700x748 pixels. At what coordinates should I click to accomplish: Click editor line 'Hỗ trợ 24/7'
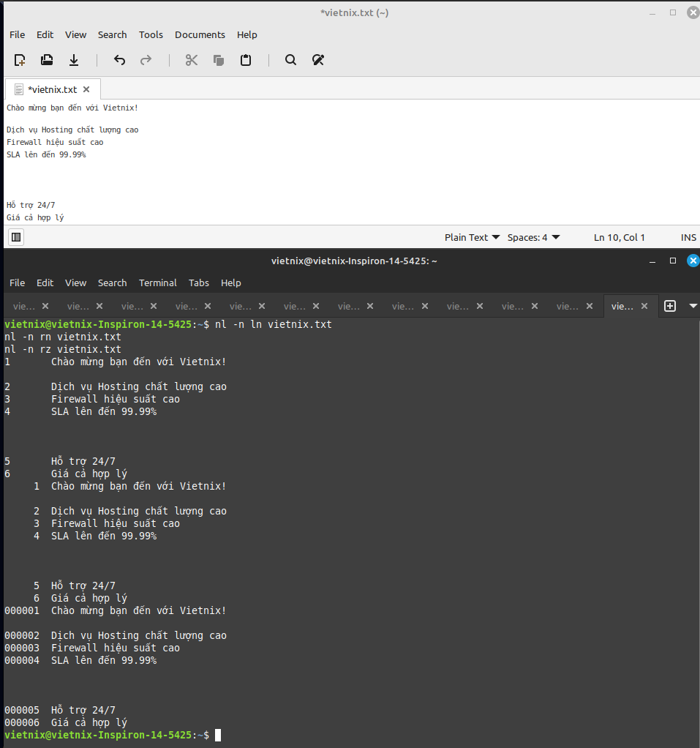[31, 205]
